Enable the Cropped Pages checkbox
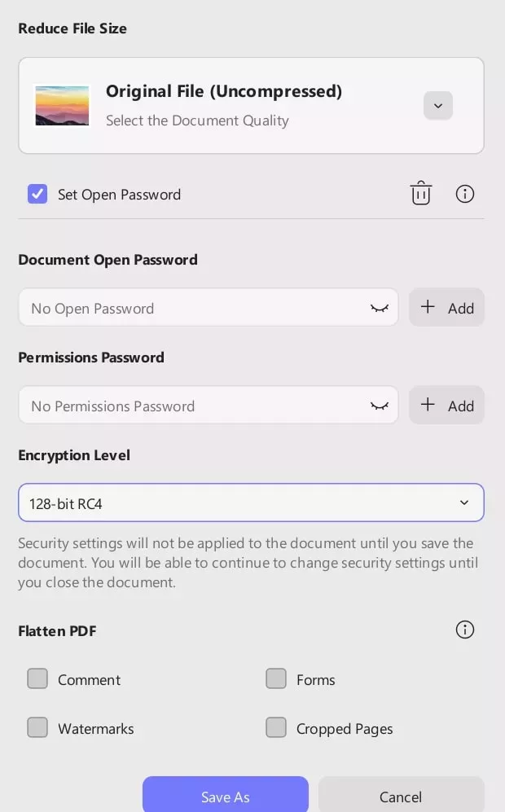Screen dimensions: 505x812 (276, 727)
